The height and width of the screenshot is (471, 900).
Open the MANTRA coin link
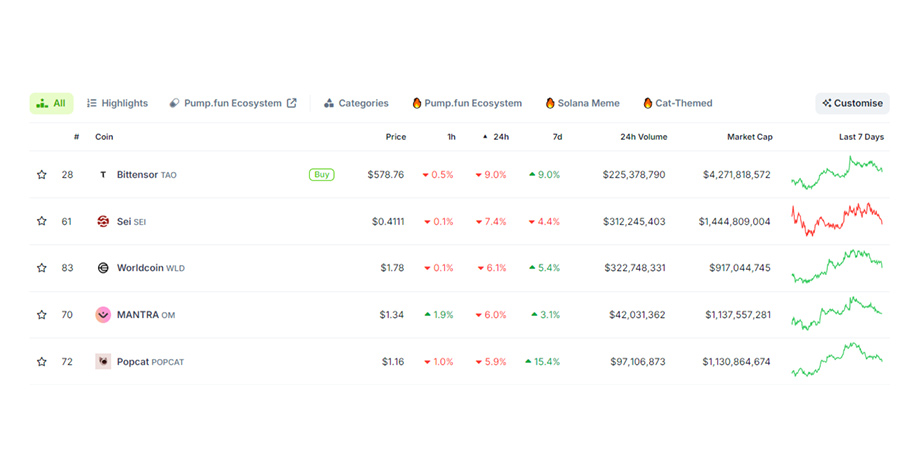pos(146,315)
